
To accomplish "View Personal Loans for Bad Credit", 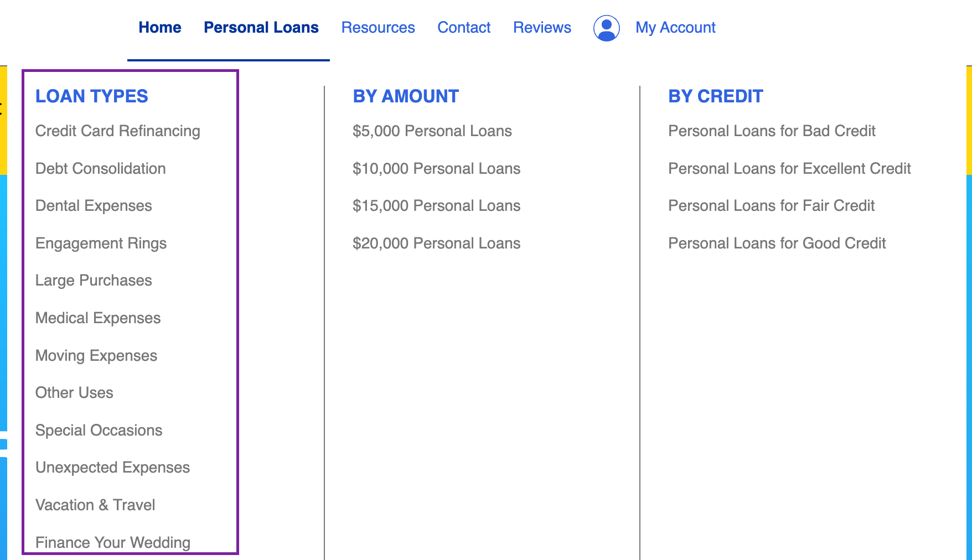I will (772, 131).
